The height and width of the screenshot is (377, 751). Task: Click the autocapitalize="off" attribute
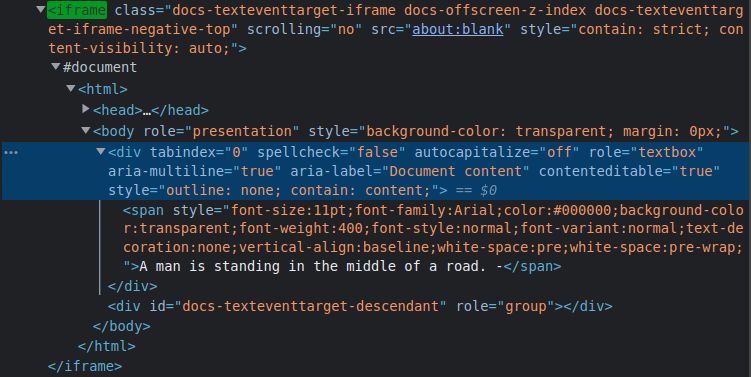click(x=497, y=152)
